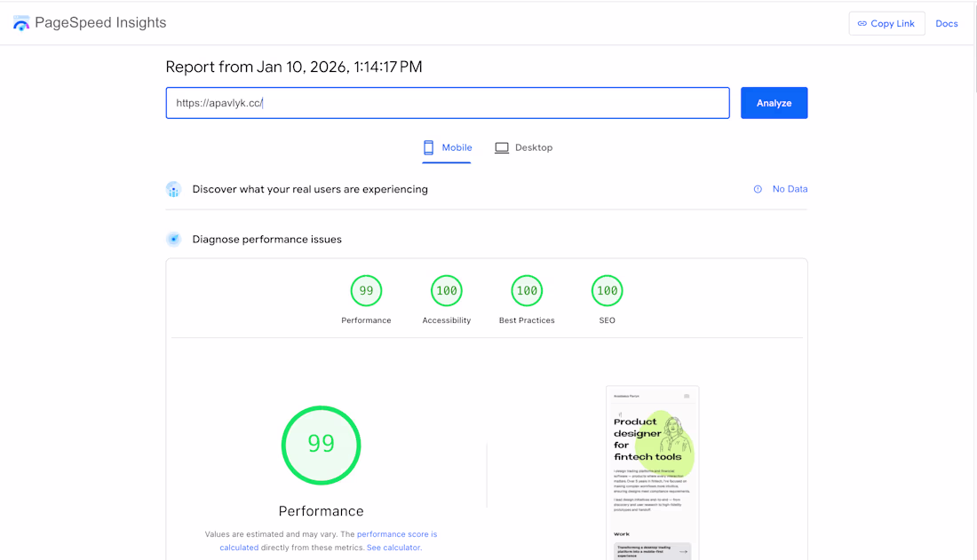Click the Diagnose performance issues icon
This screenshot has width=977, height=560.
174,239
